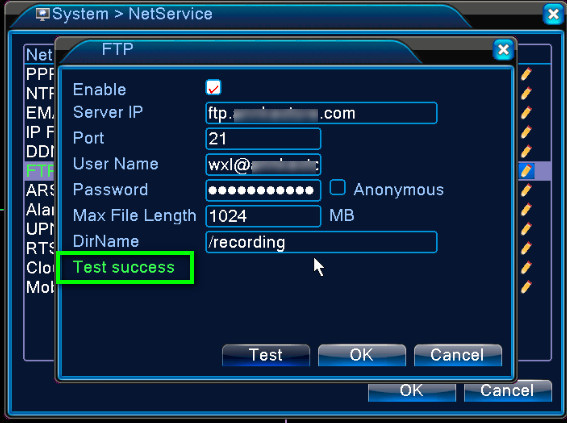Click the Password input field

263,190
